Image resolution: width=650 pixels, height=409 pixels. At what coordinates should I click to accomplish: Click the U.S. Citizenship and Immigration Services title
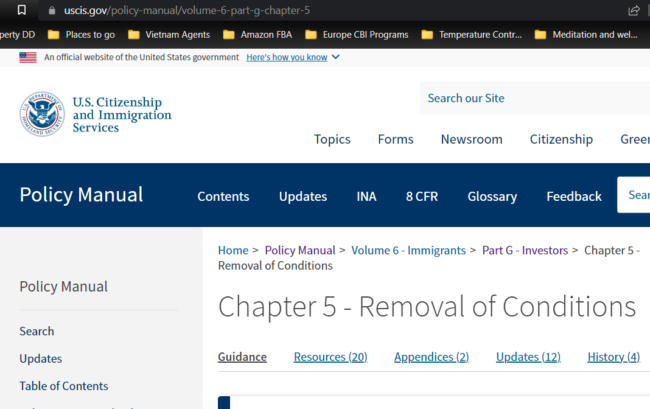click(122, 114)
